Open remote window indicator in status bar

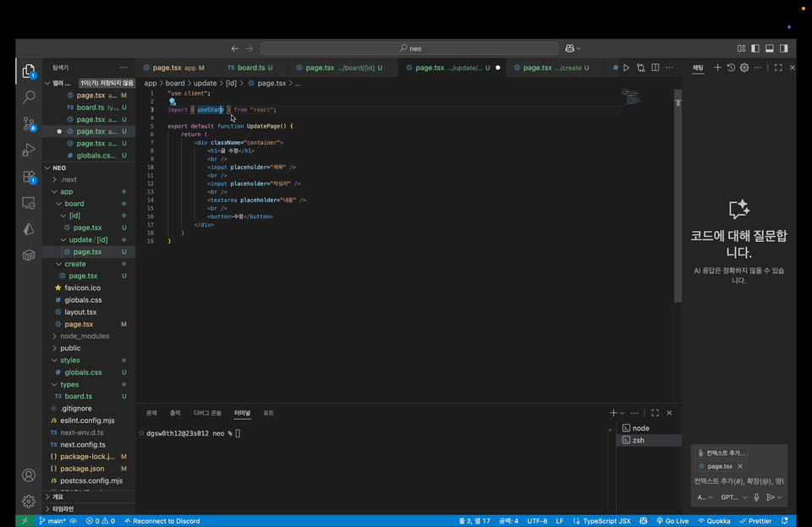(x=25, y=521)
